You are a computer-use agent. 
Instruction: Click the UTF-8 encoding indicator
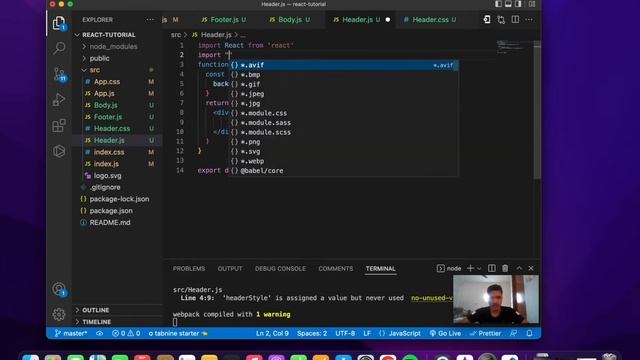tap(345, 333)
